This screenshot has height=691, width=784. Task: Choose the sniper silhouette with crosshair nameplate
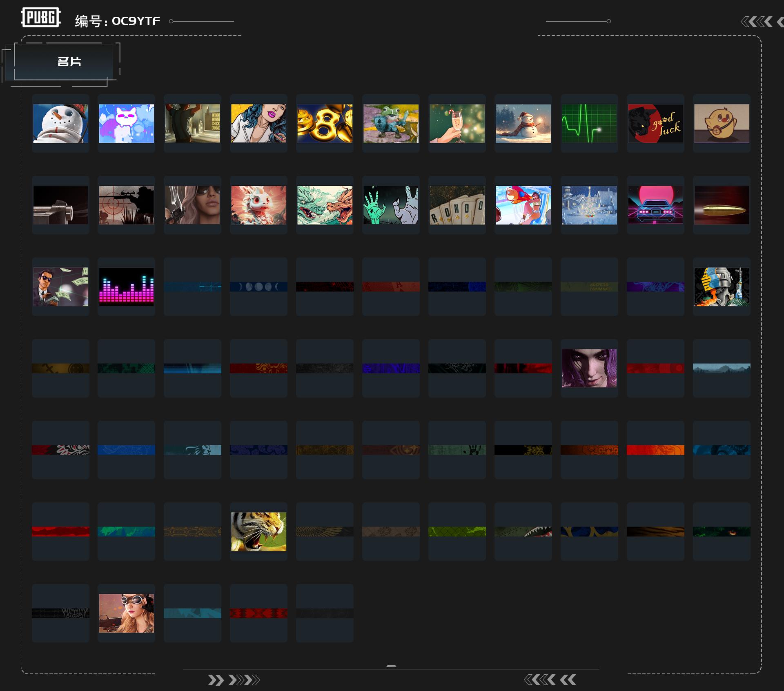[127, 205]
